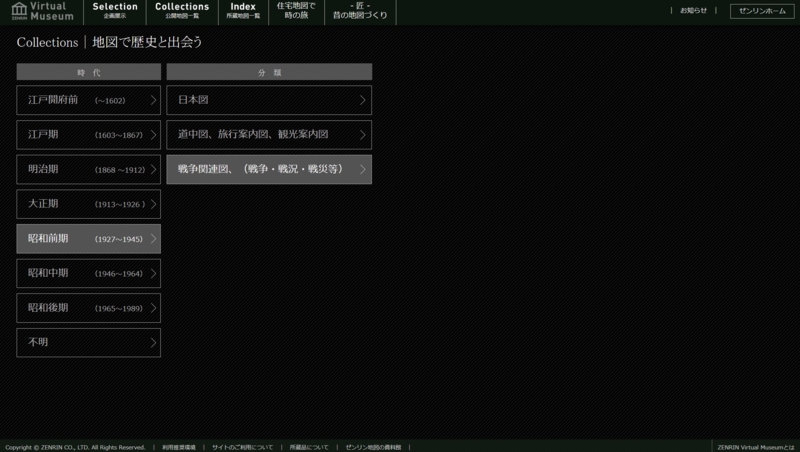Open 利用推奨環境 footer link
The height and width of the screenshot is (452, 800).
tap(179, 447)
